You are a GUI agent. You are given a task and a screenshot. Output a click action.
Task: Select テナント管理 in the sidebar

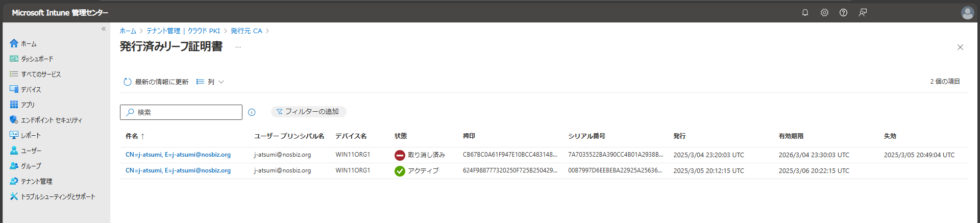click(36, 181)
